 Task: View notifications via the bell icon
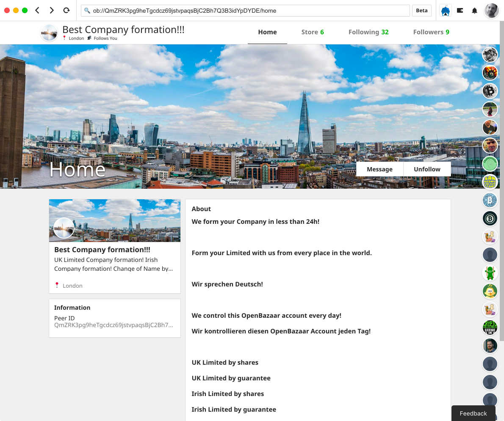tap(474, 11)
